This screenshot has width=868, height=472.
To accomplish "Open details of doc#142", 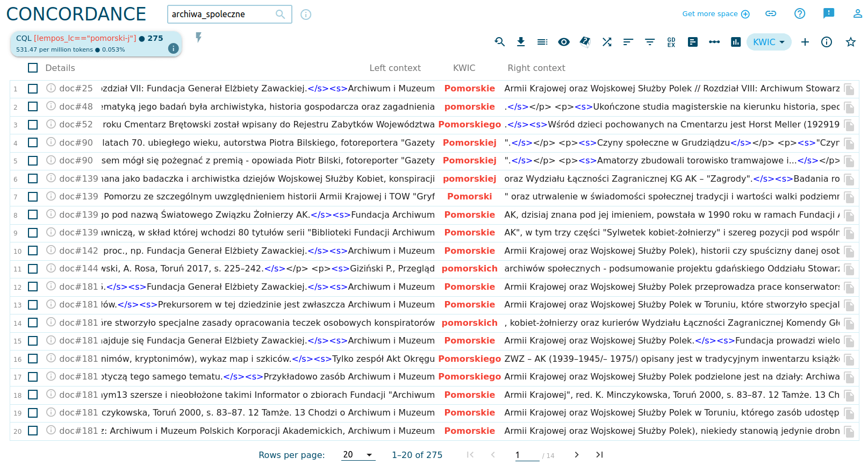I will pos(78,251).
